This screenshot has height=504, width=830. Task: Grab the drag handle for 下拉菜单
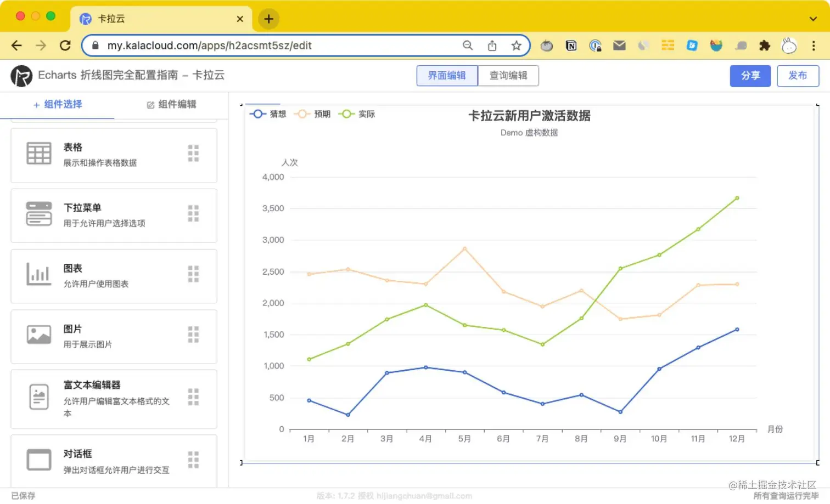click(193, 213)
